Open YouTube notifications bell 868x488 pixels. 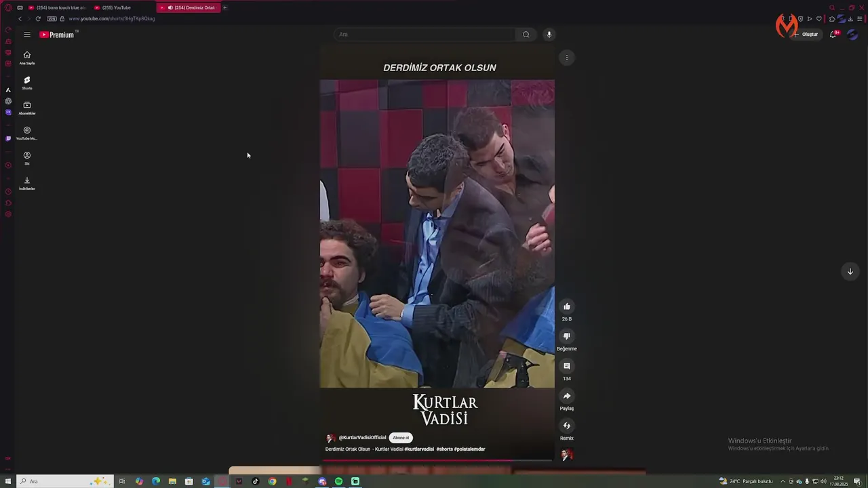833,35
